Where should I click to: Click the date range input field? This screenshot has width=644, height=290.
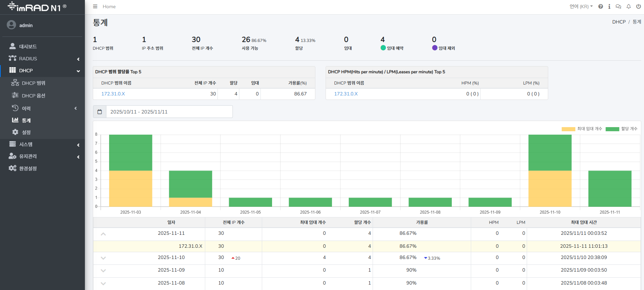point(169,112)
